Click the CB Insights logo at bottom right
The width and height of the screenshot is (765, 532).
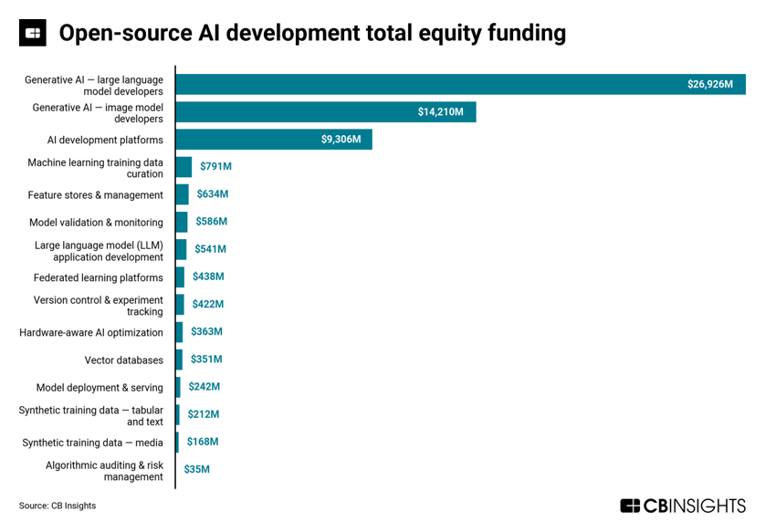point(683,506)
